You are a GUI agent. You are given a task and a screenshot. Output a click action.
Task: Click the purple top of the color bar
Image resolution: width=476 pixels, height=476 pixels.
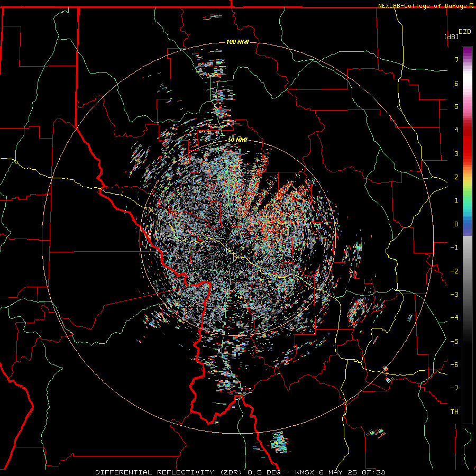467,52
